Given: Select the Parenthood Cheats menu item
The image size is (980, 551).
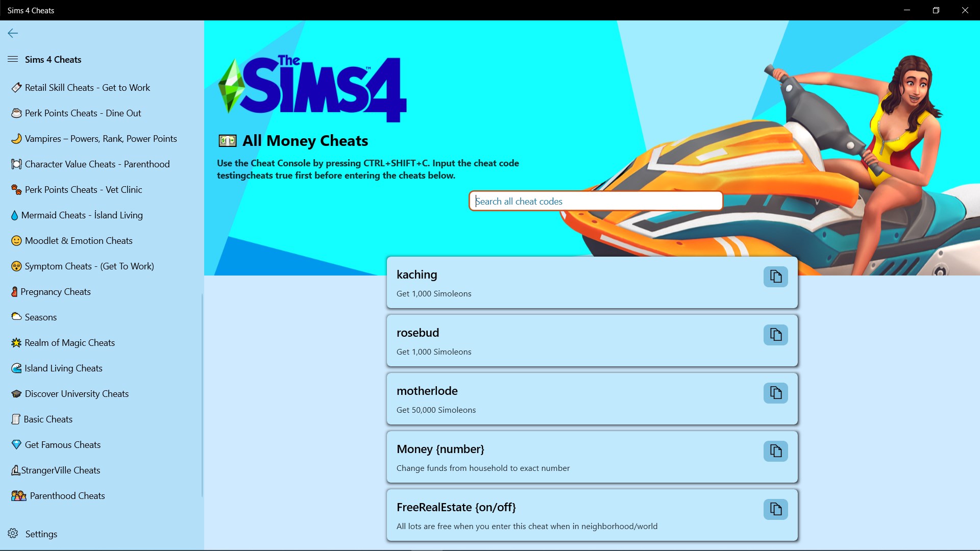Looking at the screenshot, I should (x=67, y=495).
